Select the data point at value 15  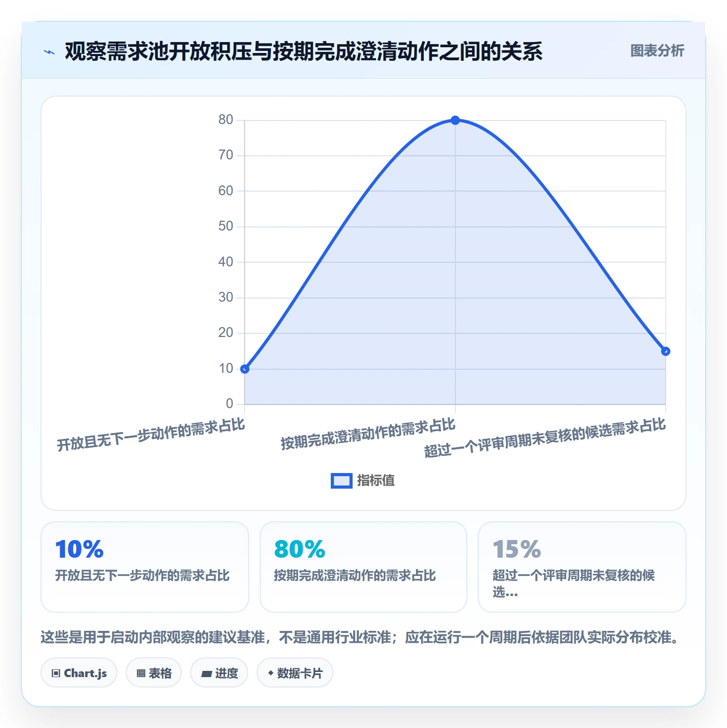coord(666,351)
